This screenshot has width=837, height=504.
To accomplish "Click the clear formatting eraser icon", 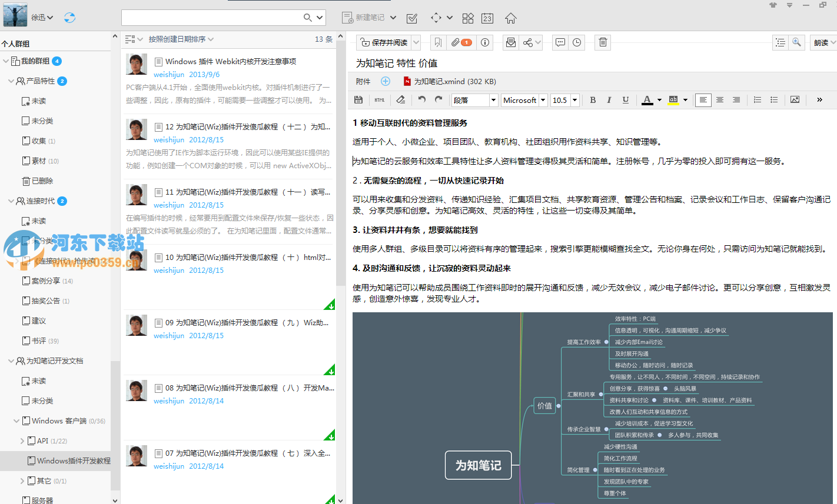I will click(x=401, y=99).
